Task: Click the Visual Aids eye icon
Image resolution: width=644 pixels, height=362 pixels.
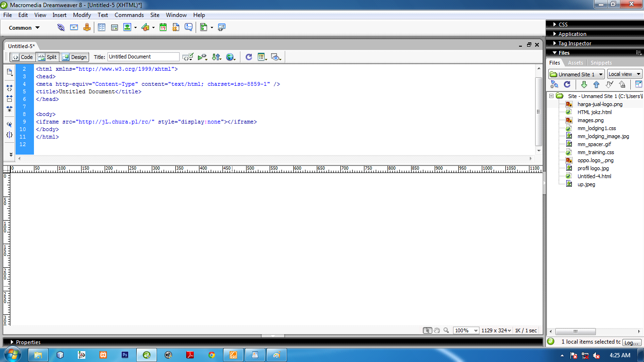Action: tap(276, 57)
